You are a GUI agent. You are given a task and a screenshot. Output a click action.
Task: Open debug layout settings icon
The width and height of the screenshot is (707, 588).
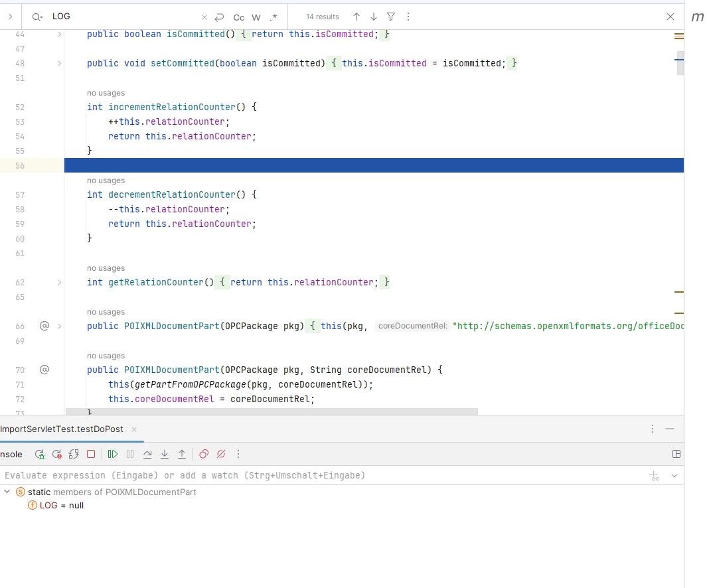coord(676,455)
